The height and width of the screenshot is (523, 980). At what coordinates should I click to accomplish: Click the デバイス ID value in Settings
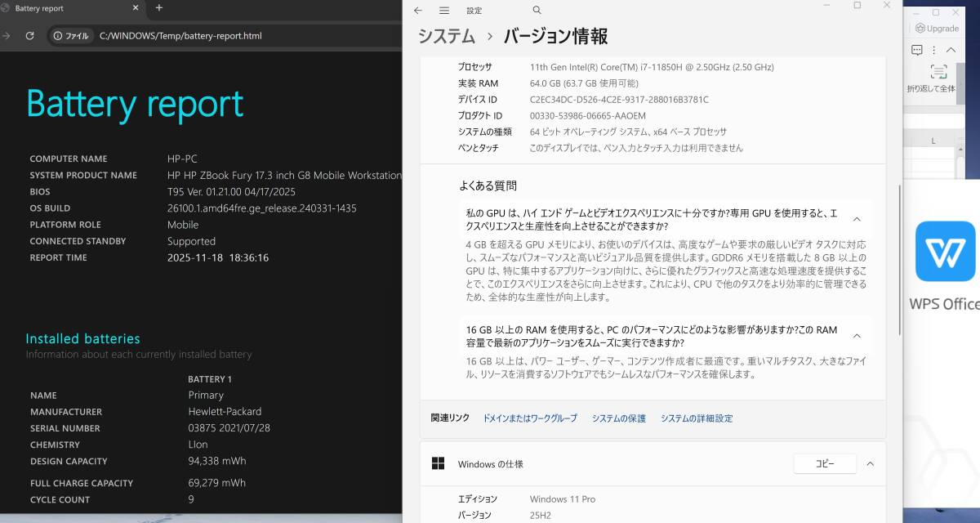click(619, 100)
